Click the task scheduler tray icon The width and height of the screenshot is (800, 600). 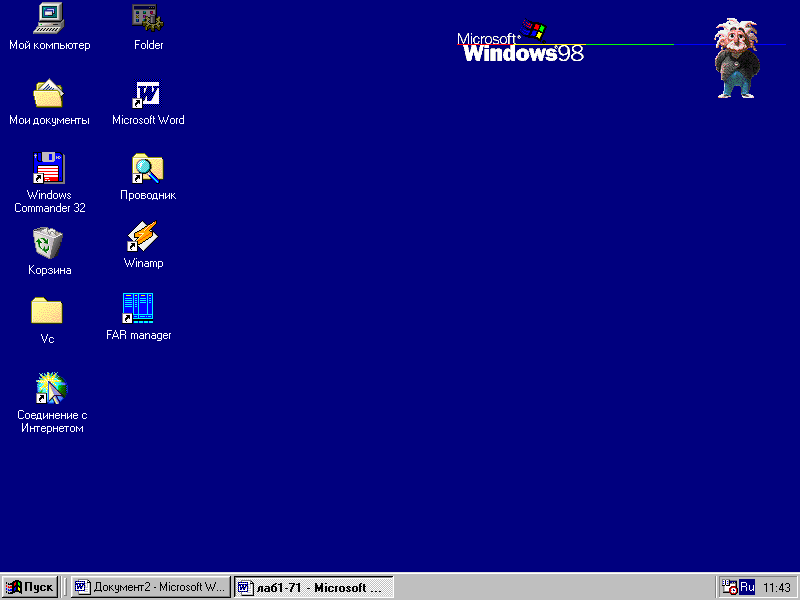(x=730, y=587)
